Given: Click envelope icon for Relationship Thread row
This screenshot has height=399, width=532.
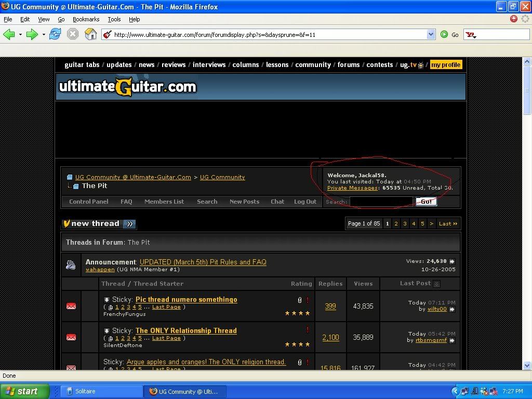Looking at the screenshot, I should pyautogui.click(x=71, y=337).
